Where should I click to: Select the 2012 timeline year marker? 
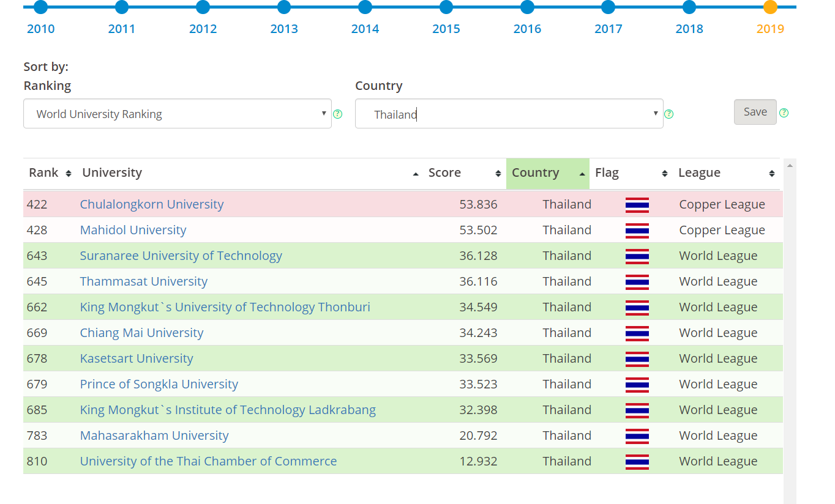tap(203, 7)
